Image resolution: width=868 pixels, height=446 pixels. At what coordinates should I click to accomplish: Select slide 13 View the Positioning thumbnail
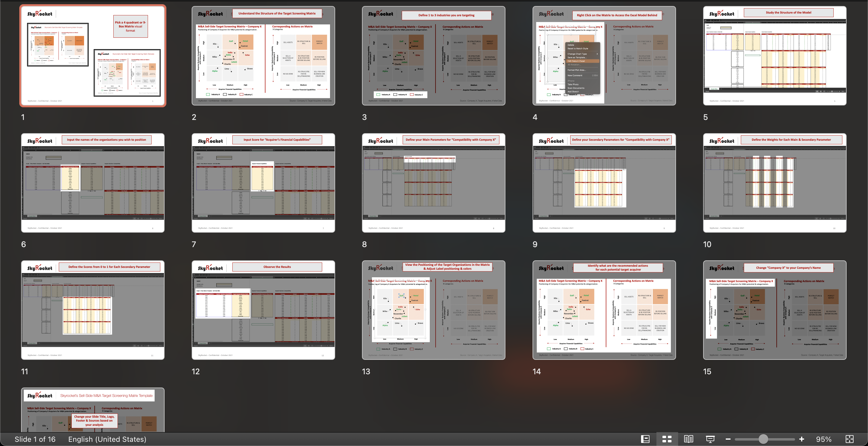(434, 310)
